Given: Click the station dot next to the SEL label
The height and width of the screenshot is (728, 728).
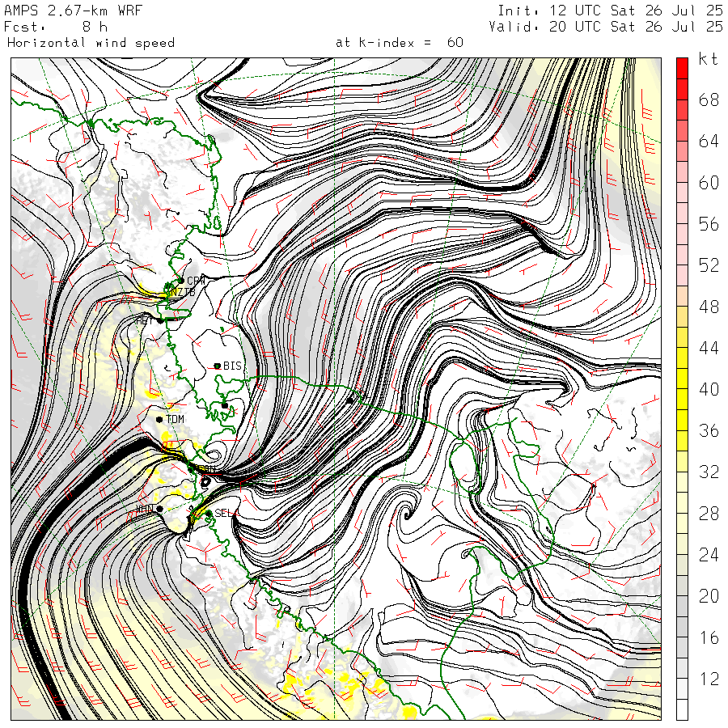Looking at the screenshot, I should click(209, 513).
